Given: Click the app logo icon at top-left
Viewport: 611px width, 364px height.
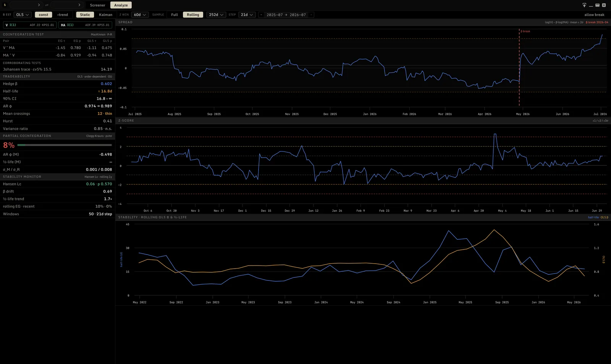Looking at the screenshot, I should tap(5, 5).
